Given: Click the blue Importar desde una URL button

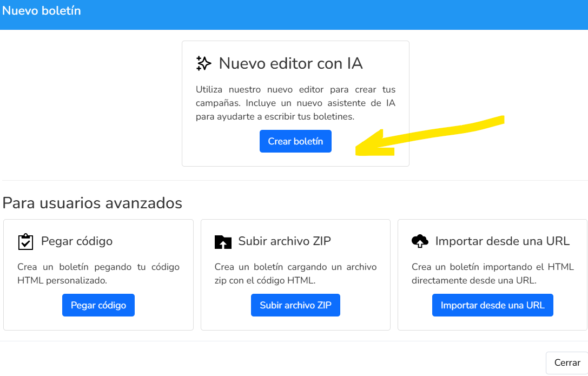Looking at the screenshot, I should [x=492, y=305].
